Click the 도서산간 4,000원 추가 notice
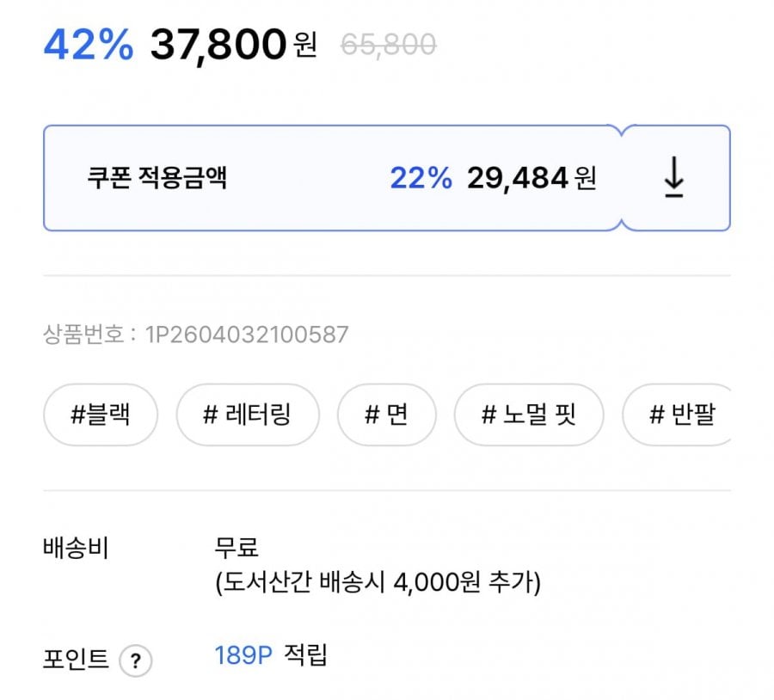Image resolution: width=774 pixels, height=700 pixels. point(378,582)
